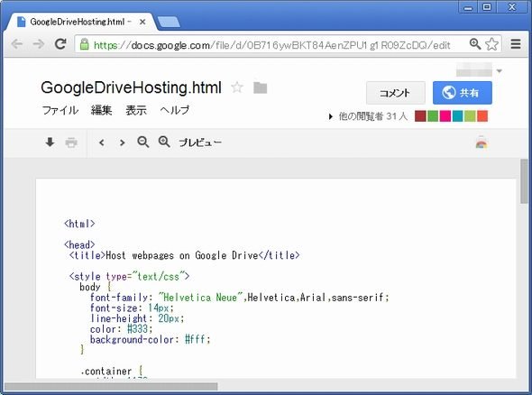
Task: Click the font-family code line
Action: point(240,298)
